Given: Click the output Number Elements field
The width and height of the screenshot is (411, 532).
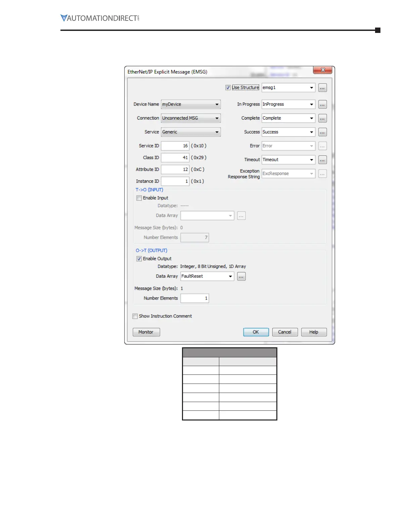Looking at the screenshot, I should coord(195,298).
